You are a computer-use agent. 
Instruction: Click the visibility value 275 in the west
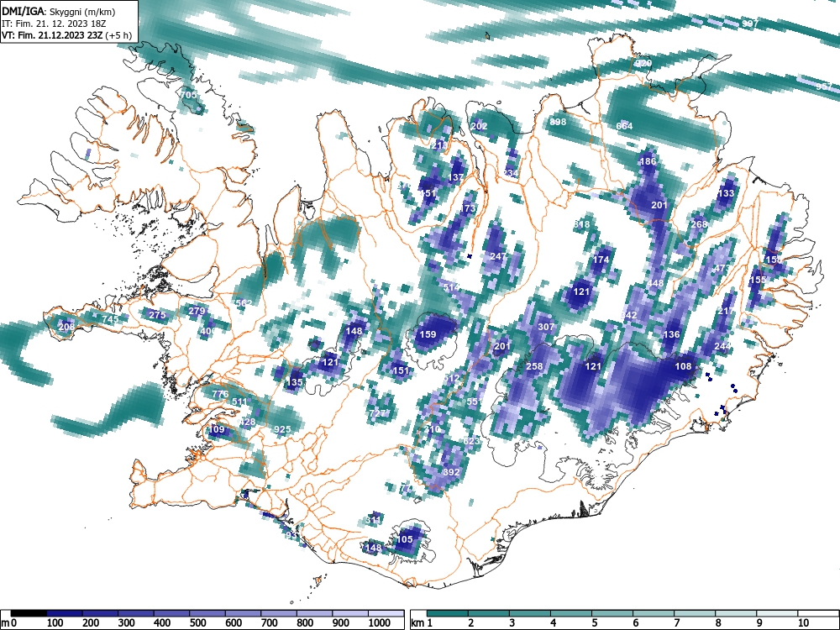pos(157,314)
